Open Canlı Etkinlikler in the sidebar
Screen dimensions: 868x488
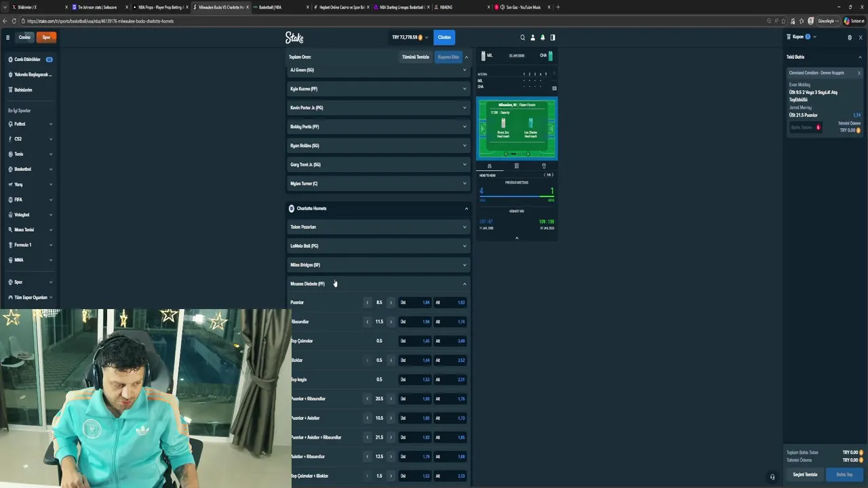(29, 60)
